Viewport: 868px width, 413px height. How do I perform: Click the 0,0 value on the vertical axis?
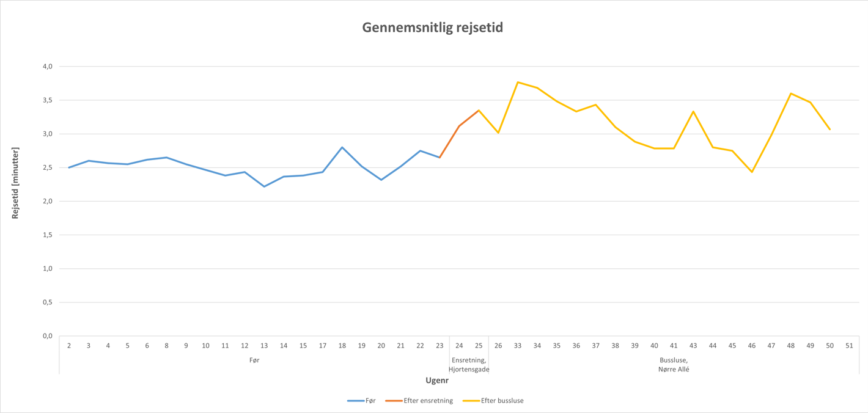46,336
